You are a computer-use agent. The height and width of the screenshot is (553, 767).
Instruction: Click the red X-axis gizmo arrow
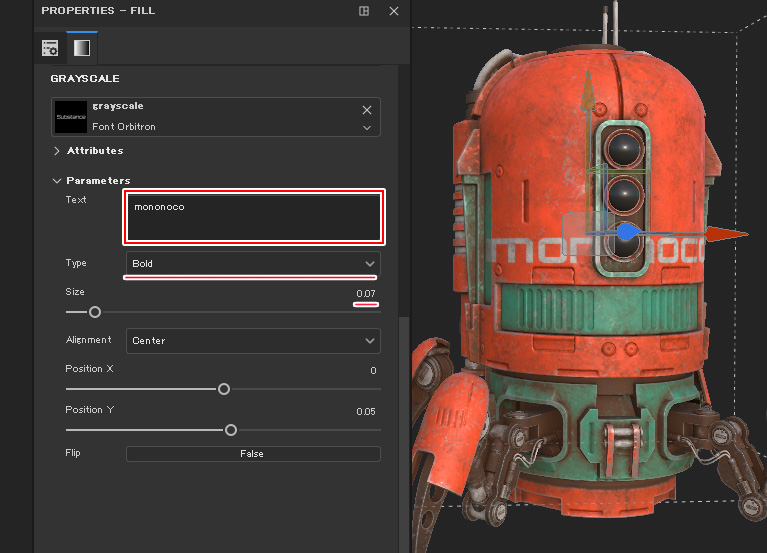[727, 234]
